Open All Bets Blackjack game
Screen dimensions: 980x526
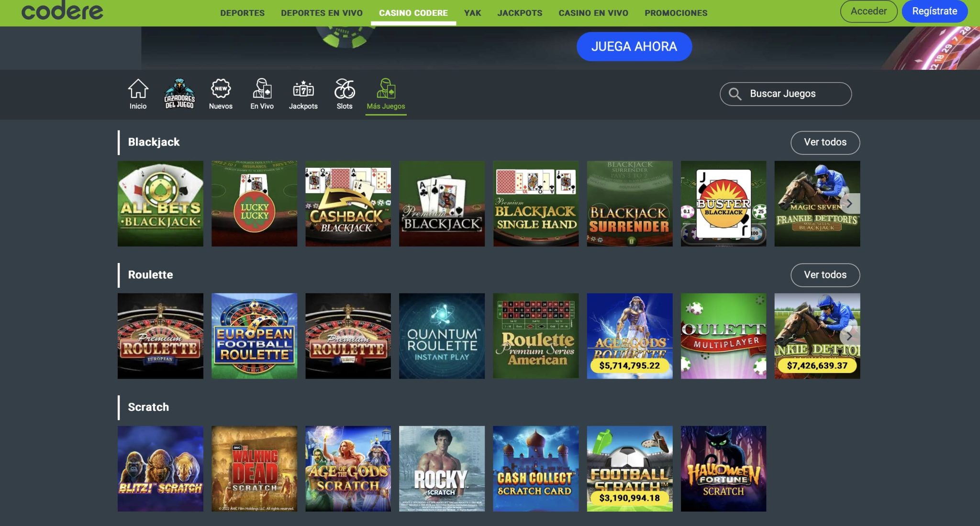(160, 204)
